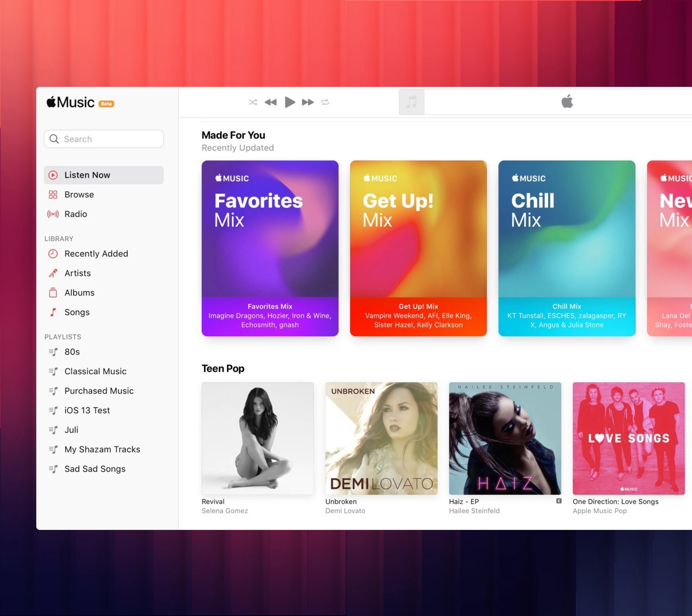
Task: Click the Recently Added clock icon
Action: 53,254
